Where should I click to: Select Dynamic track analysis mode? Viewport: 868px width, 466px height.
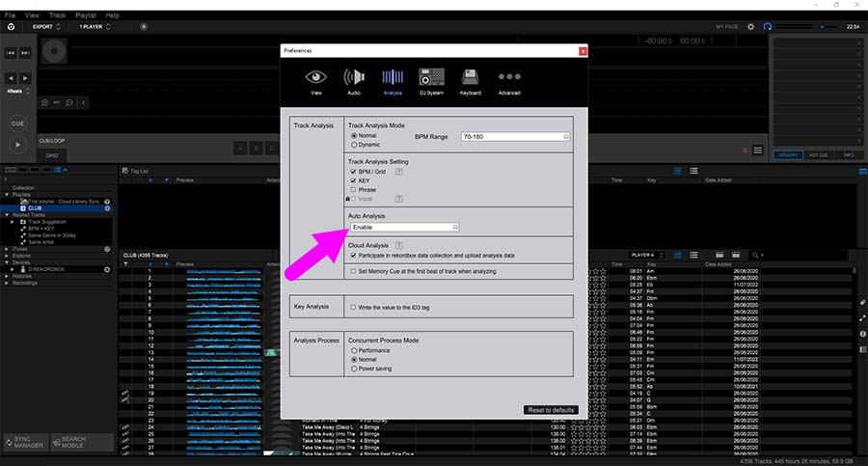(x=354, y=145)
